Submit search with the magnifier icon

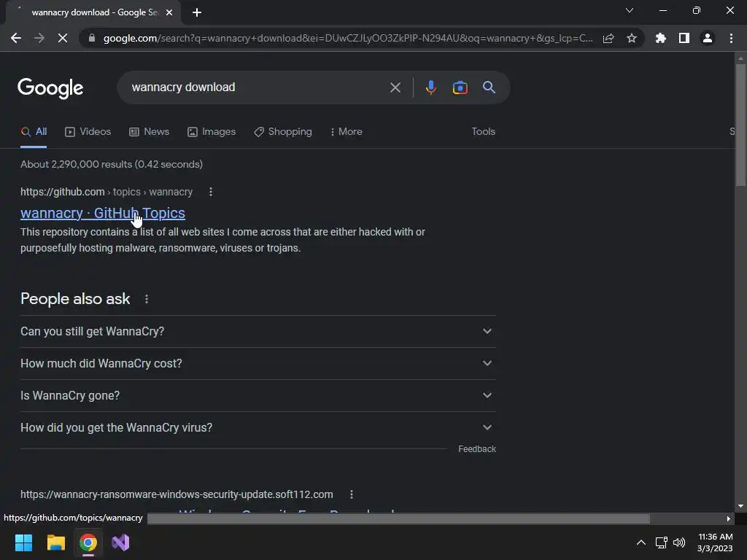click(489, 87)
